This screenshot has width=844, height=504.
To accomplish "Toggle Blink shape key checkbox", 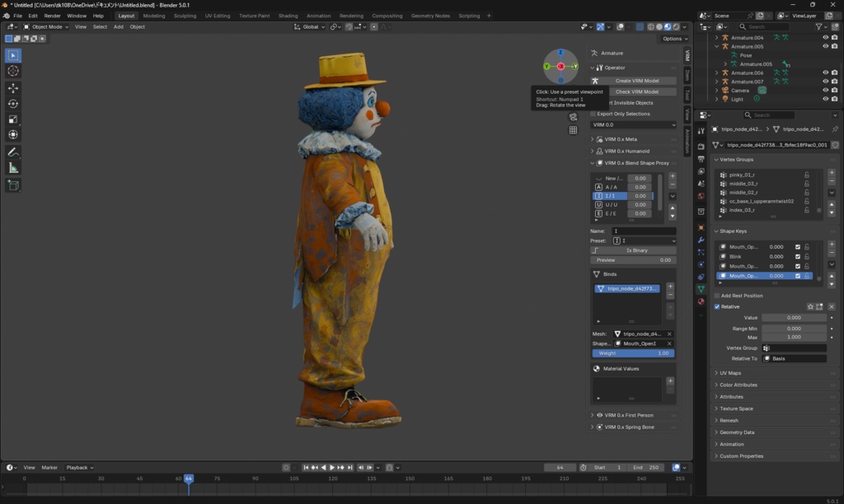I will point(798,257).
